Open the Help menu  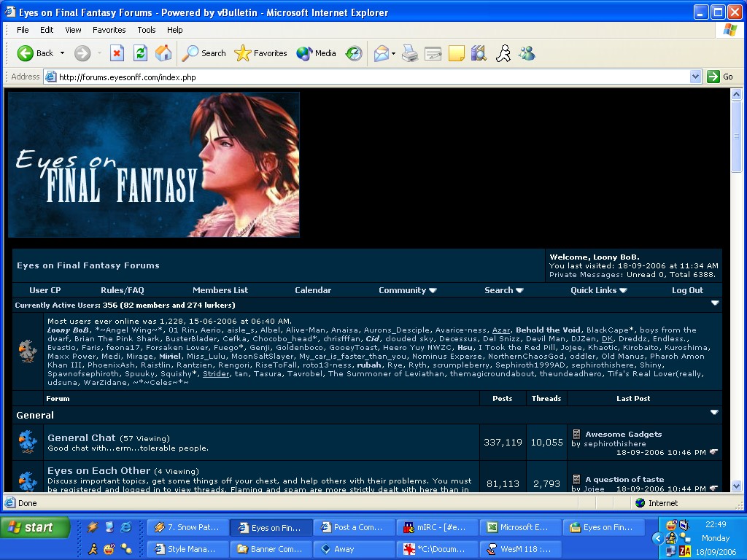click(x=175, y=29)
